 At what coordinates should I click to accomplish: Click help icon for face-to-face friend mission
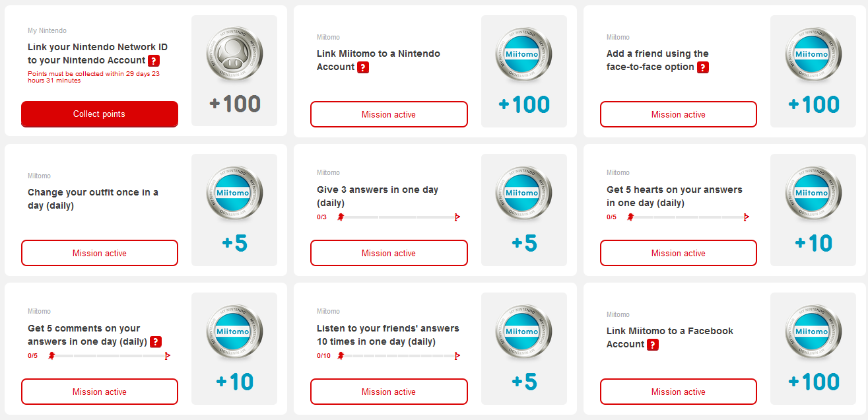pos(703,67)
